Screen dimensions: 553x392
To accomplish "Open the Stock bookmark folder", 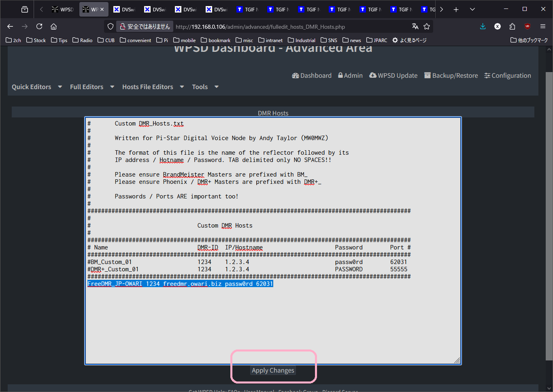I will tap(36, 40).
